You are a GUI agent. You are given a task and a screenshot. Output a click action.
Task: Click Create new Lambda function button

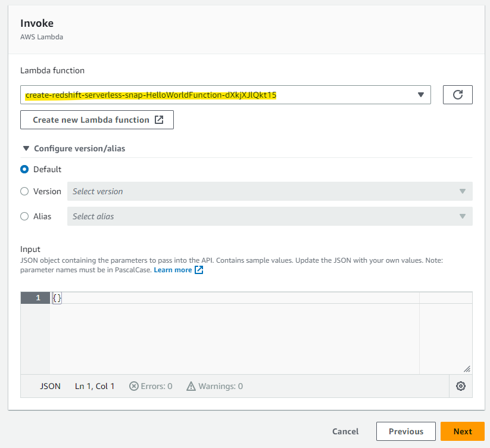97,120
